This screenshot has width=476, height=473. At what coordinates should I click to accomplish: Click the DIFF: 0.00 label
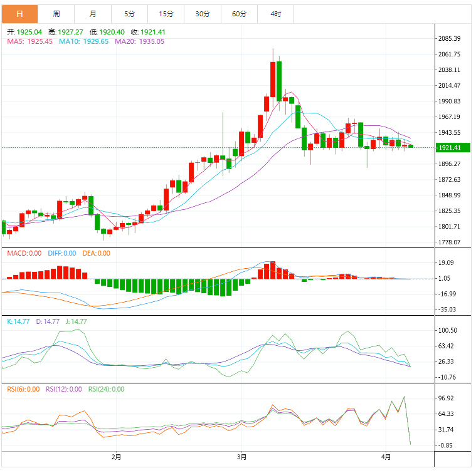[x=61, y=253]
